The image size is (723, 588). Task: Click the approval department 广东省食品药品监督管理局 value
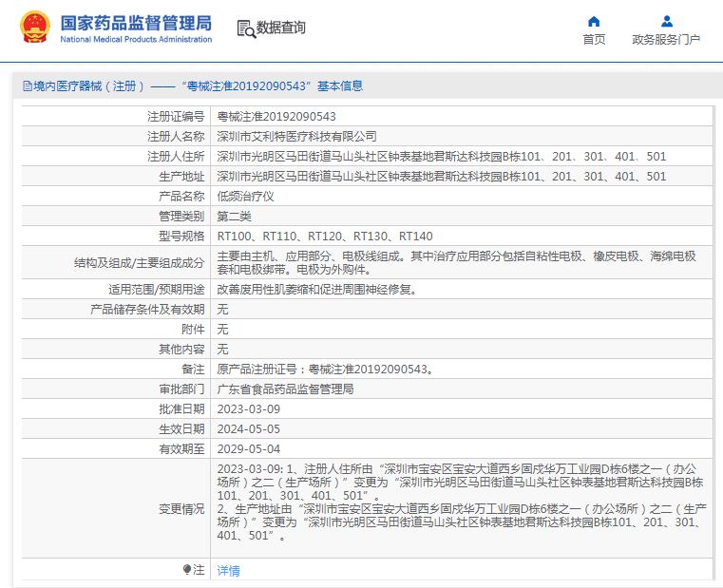click(285, 389)
